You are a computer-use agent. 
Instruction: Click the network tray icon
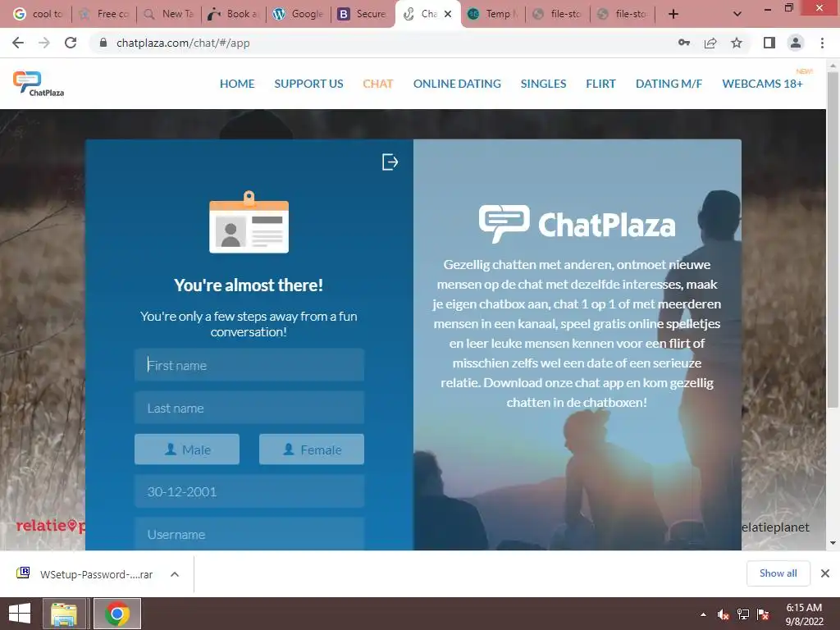(743, 614)
